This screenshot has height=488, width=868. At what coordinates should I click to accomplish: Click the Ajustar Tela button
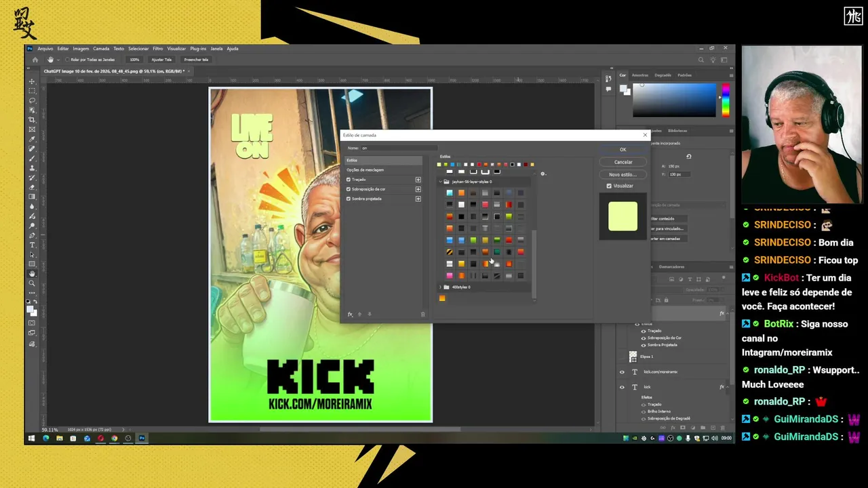click(x=161, y=60)
